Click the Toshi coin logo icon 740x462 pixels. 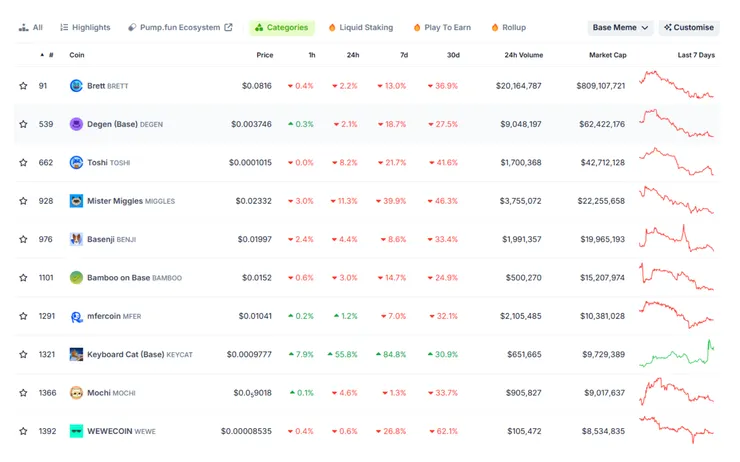tap(76, 162)
